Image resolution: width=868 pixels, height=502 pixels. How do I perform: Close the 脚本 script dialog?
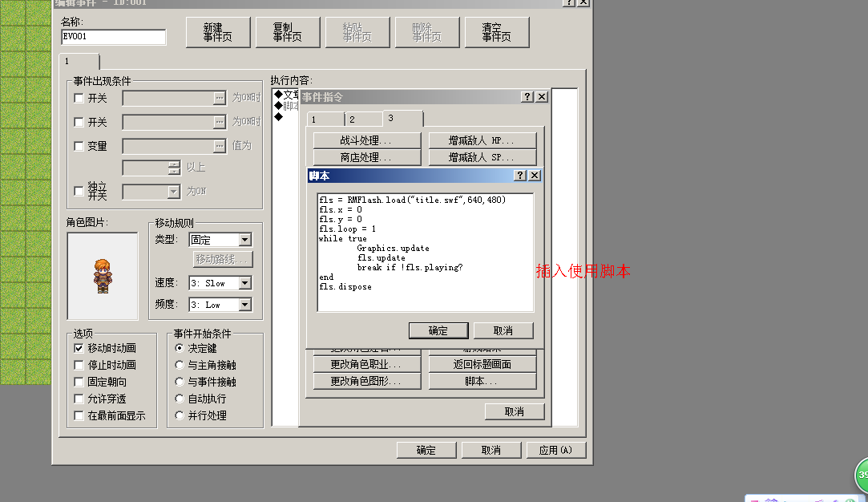[x=535, y=176]
